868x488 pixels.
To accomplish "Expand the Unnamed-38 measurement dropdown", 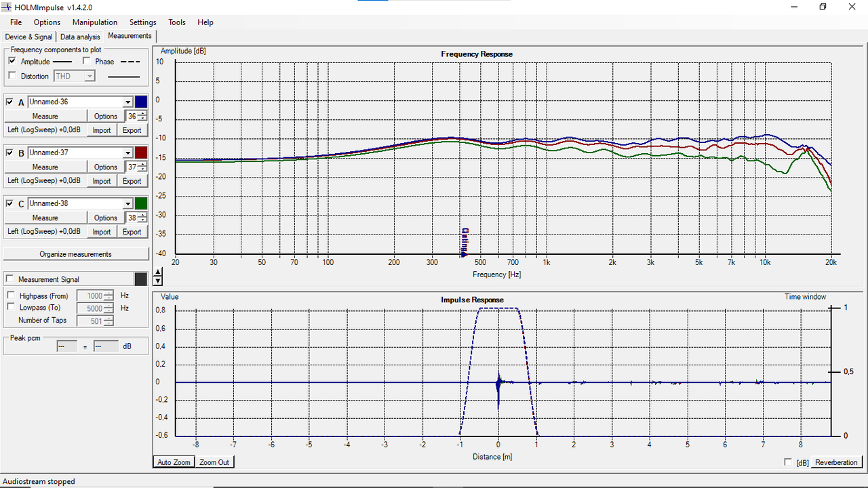I will [x=127, y=203].
